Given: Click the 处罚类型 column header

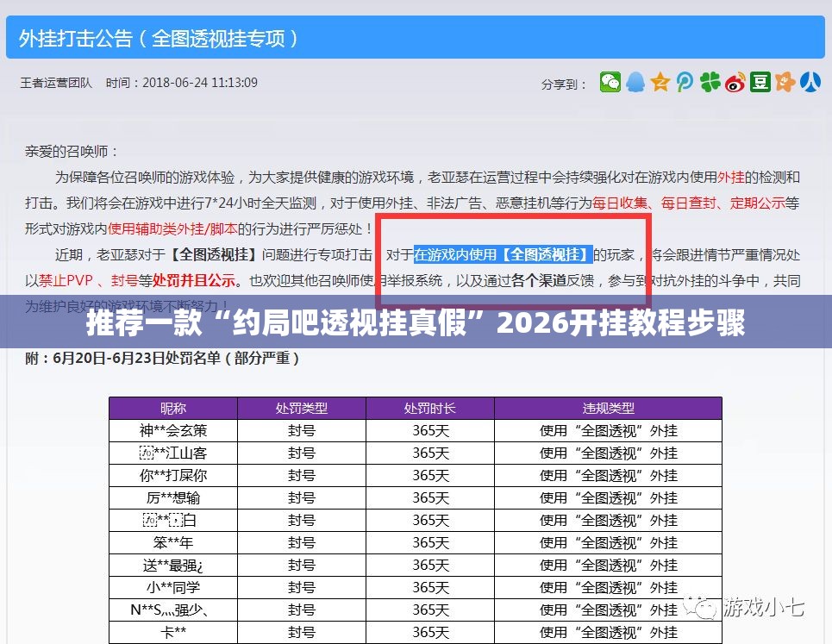Looking at the screenshot, I should point(302,408).
